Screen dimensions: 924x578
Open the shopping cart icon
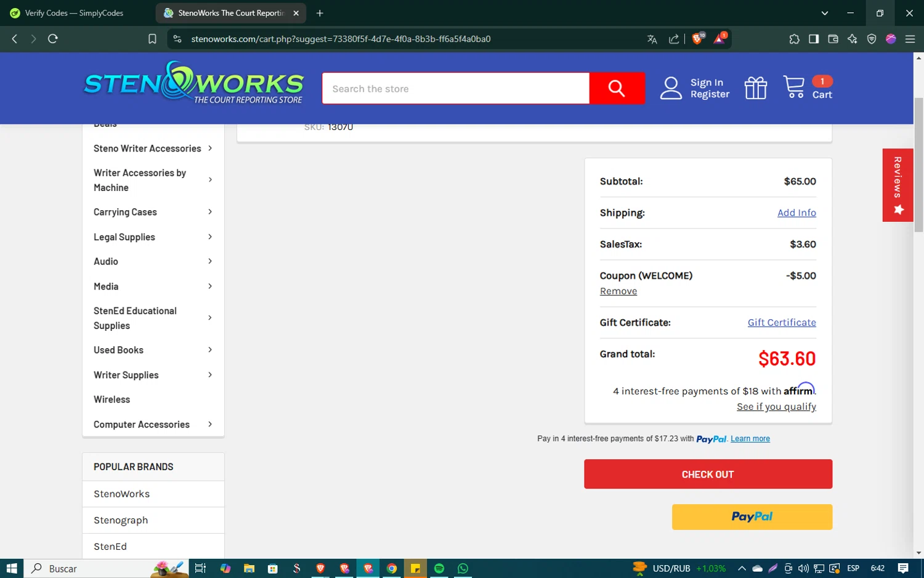793,87
